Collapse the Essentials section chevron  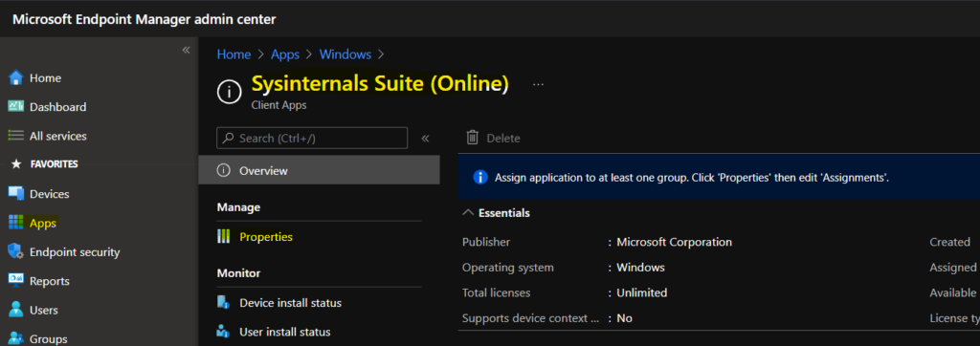(467, 212)
